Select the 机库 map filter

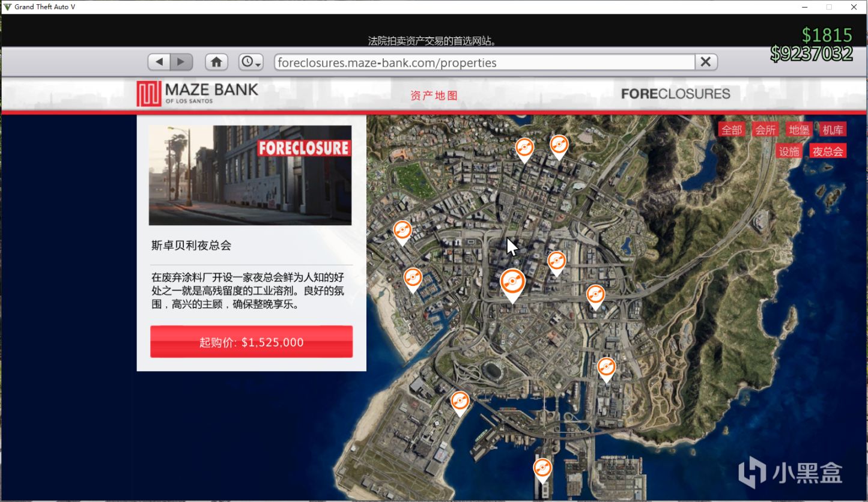tap(833, 130)
